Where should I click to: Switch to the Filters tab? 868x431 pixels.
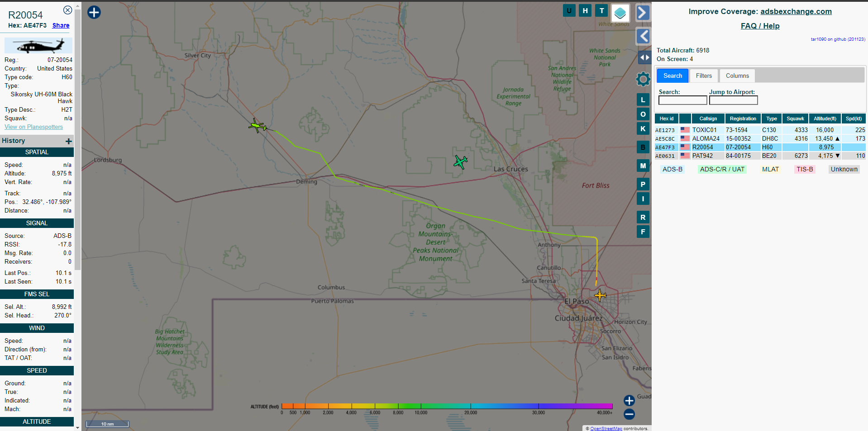point(704,76)
